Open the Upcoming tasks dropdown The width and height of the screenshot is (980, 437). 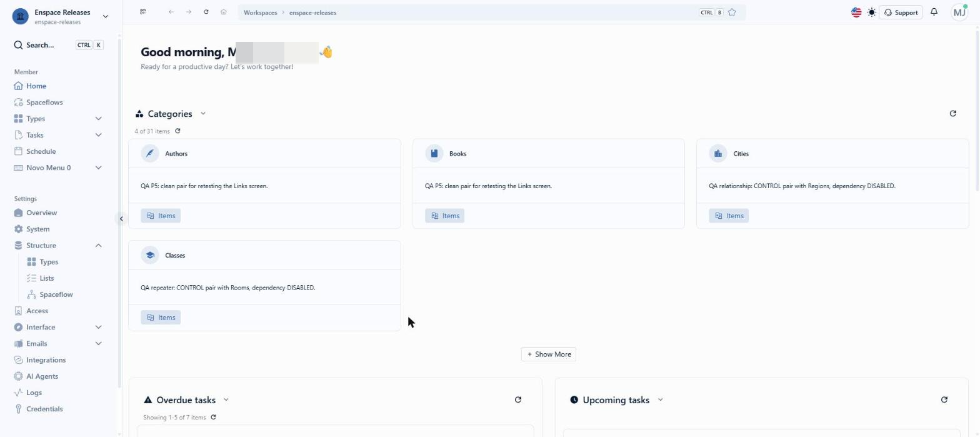coord(660,400)
